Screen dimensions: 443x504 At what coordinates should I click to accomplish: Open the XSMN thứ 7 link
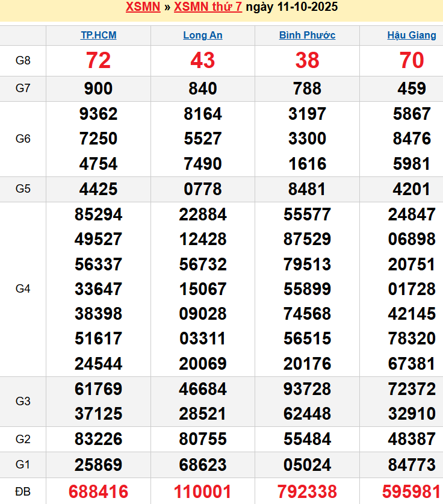click(x=208, y=7)
